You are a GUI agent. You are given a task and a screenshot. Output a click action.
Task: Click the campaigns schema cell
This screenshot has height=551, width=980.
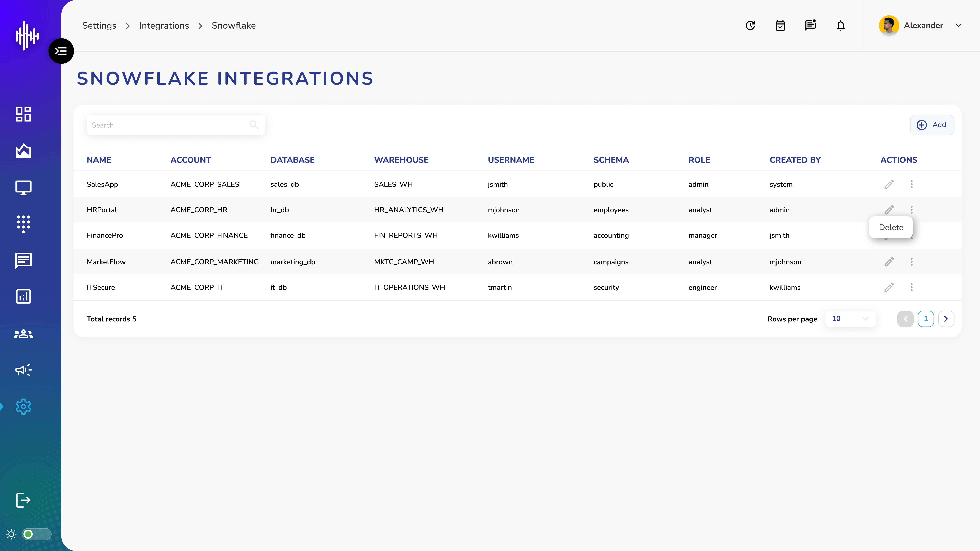click(x=611, y=262)
